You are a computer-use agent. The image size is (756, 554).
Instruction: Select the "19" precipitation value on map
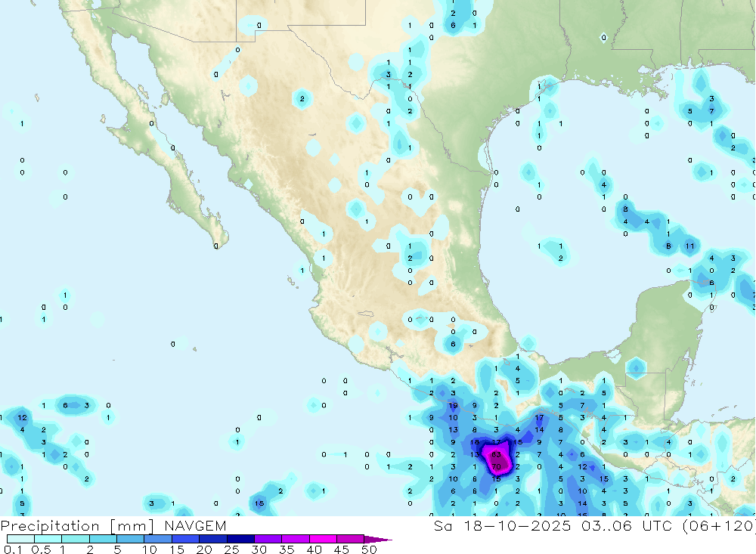click(x=453, y=406)
